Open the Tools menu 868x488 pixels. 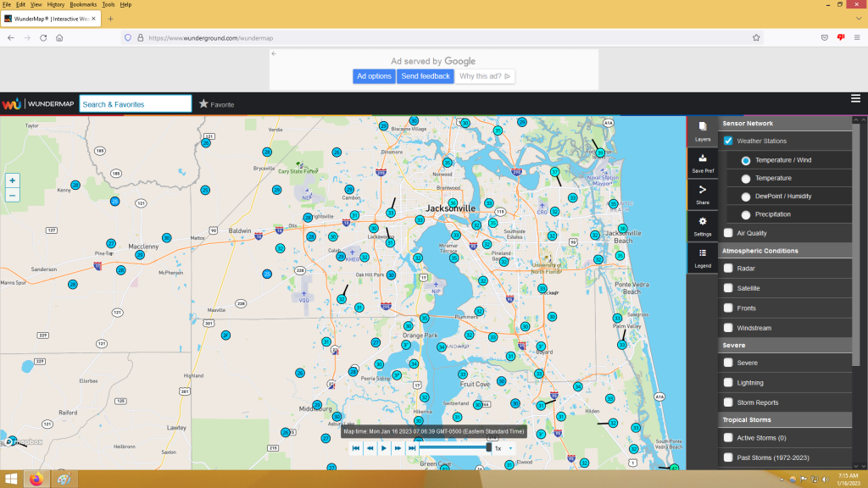(x=108, y=4)
